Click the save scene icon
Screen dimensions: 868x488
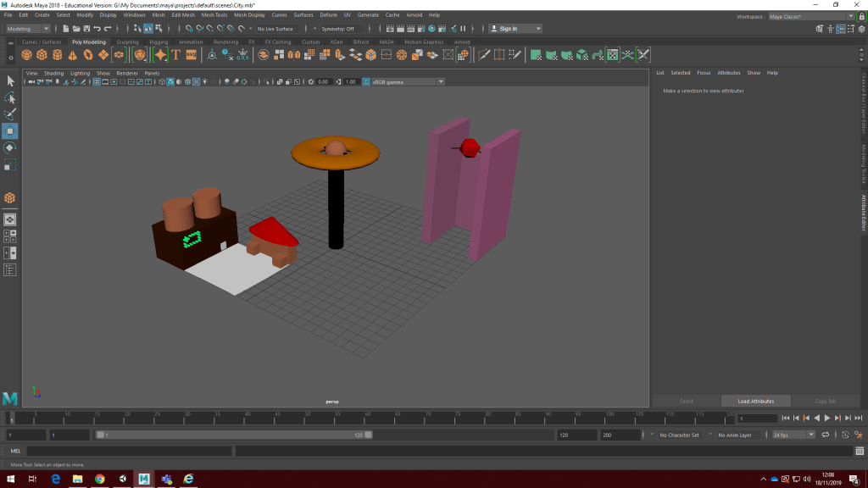(x=86, y=29)
